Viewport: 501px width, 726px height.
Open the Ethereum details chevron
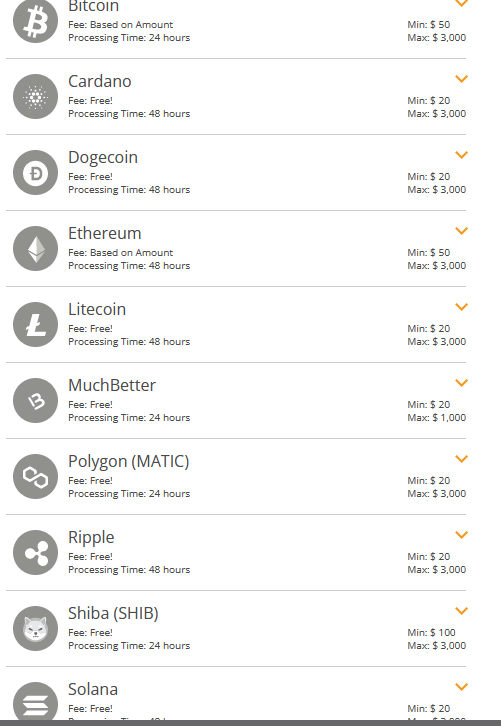[x=462, y=231]
